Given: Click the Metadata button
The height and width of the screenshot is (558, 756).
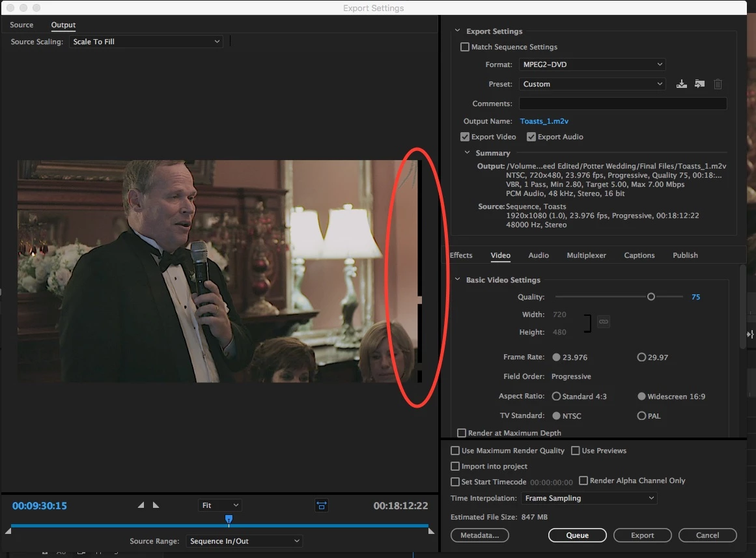Looking at the screenshot, I should (x=480, y=535).
